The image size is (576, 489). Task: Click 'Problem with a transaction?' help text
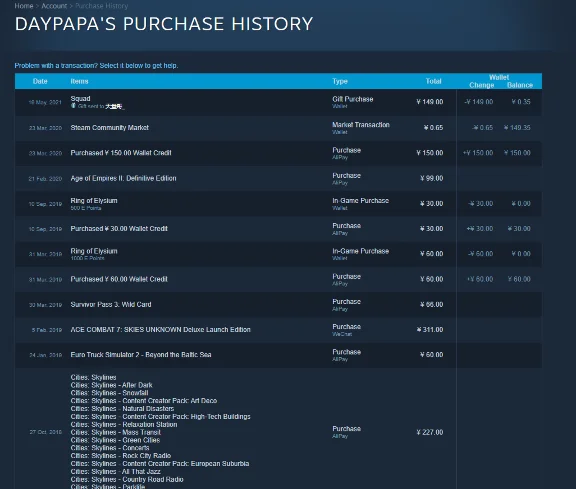click(x=96, y=65)
